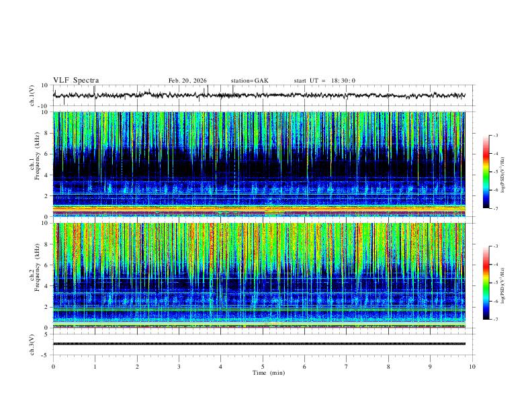532x411 pixels.
Task: Click the "5" tick on the time axis
Action: coord(263,367)
